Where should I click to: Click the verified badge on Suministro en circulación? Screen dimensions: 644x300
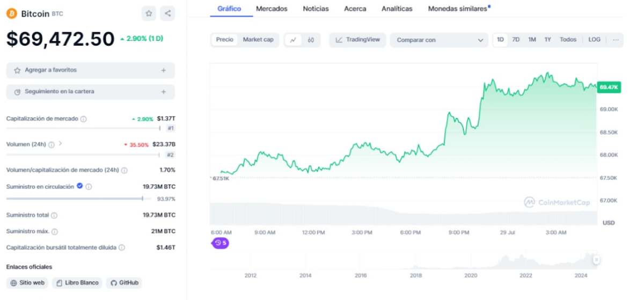click(x=79, y=186)
